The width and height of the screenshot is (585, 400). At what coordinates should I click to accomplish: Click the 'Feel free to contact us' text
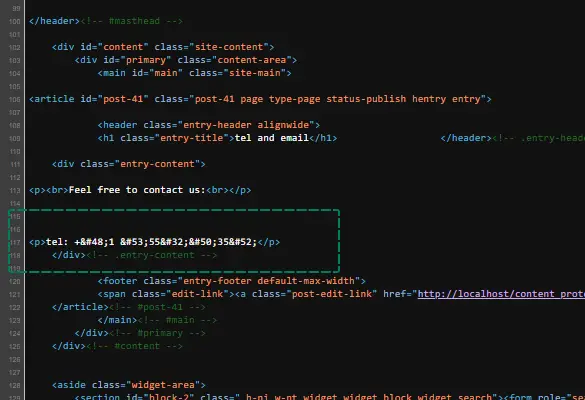(x=137, y=190)
